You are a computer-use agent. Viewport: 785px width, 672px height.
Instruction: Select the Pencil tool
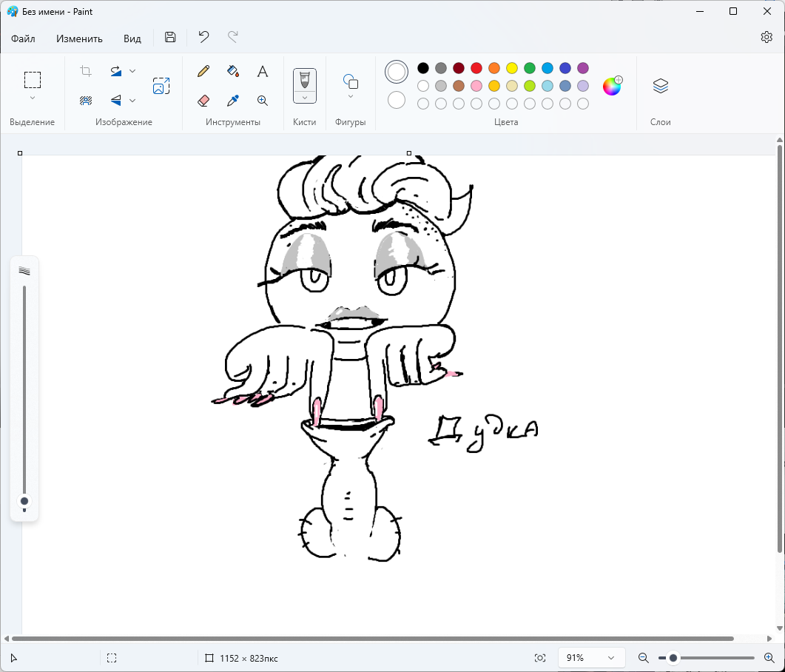[203, 71]
